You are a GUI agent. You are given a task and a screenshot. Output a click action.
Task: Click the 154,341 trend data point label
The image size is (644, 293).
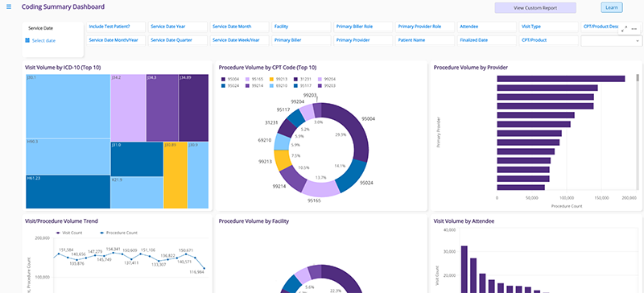[x=113, y=249]
